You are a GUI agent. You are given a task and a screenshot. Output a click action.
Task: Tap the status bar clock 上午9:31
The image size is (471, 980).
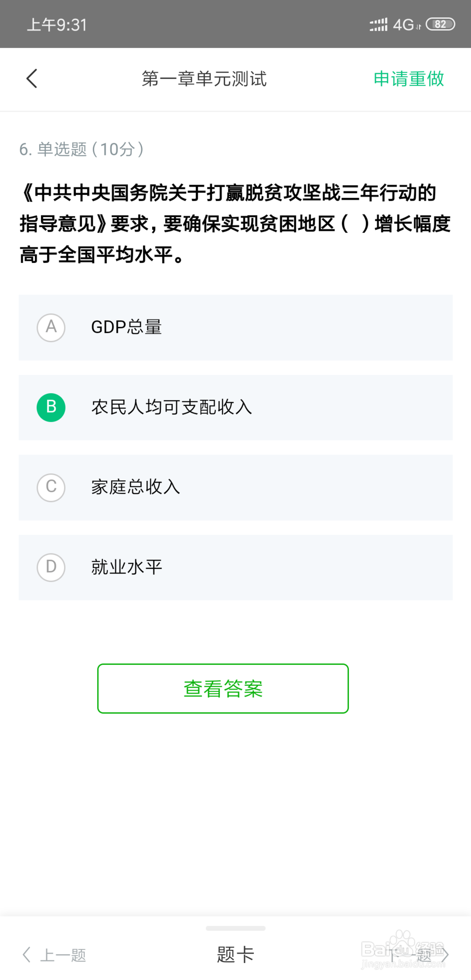pos(57,24)
